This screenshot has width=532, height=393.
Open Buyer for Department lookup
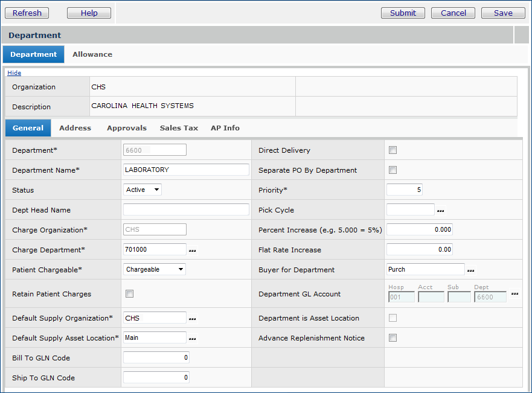click(x=471, y=270)
